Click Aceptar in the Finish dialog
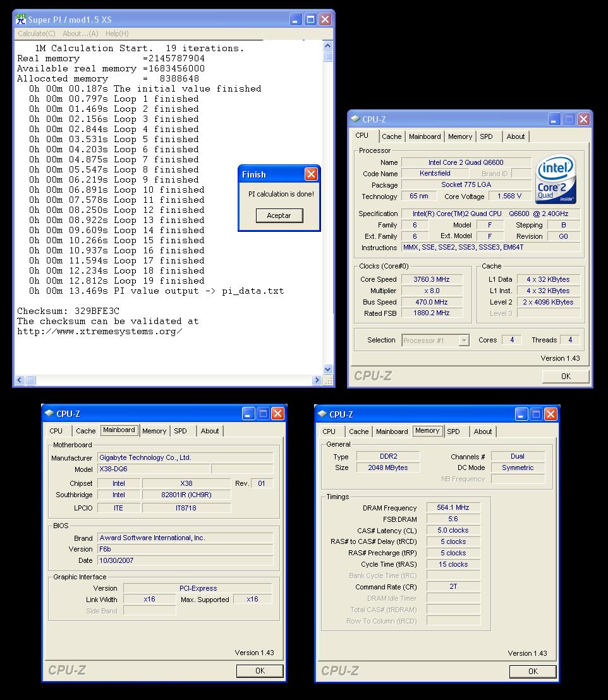This screenshot has width=608, height=700. pyautogui.click(x=279, y=215)
